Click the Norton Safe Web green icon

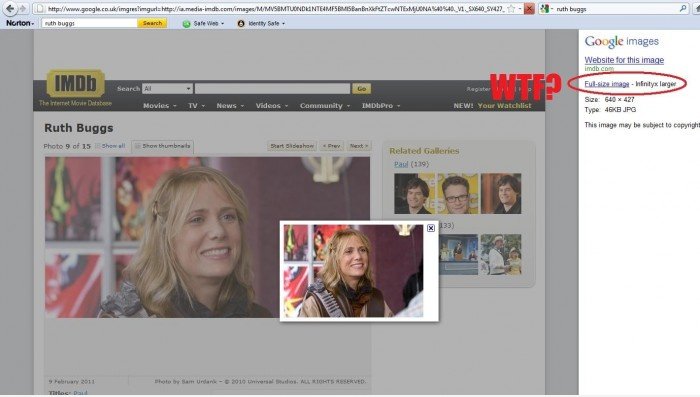point(187,24)
